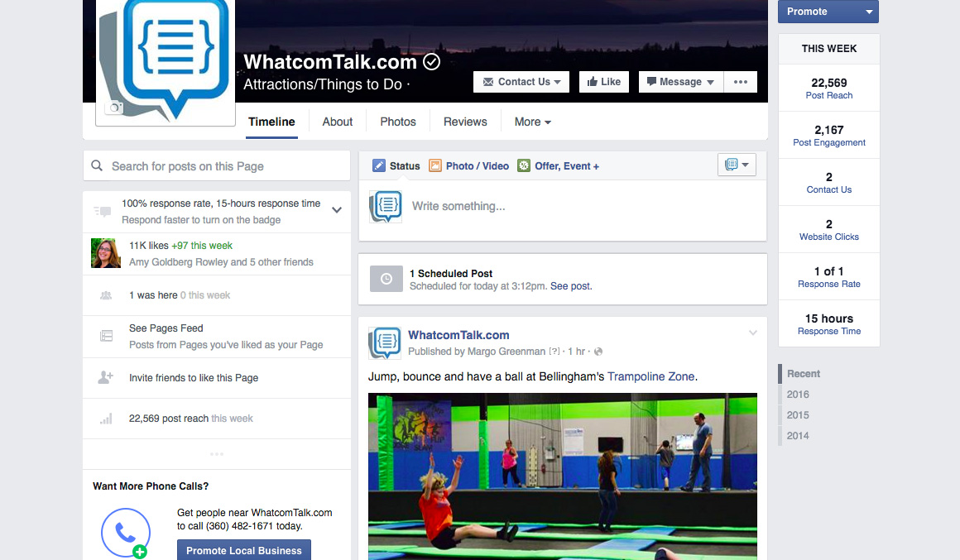Click the post reach bar chart icon
960x560 pixels.
[x=107, y=419]
